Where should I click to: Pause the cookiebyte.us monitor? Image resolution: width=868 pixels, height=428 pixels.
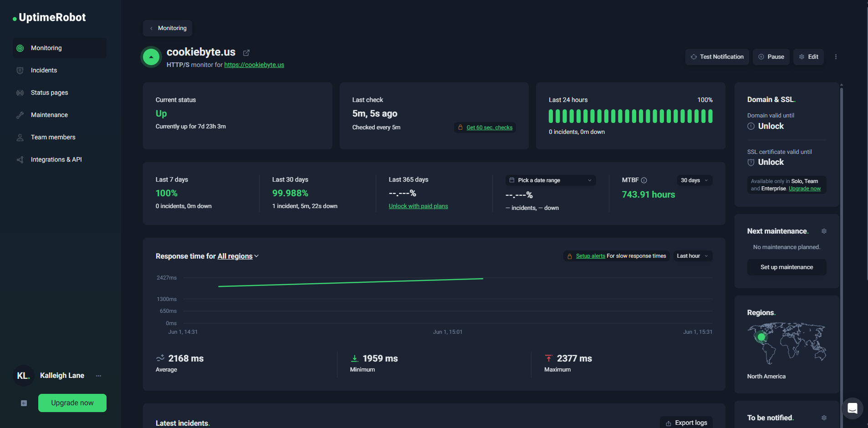[x=771, y=57]
